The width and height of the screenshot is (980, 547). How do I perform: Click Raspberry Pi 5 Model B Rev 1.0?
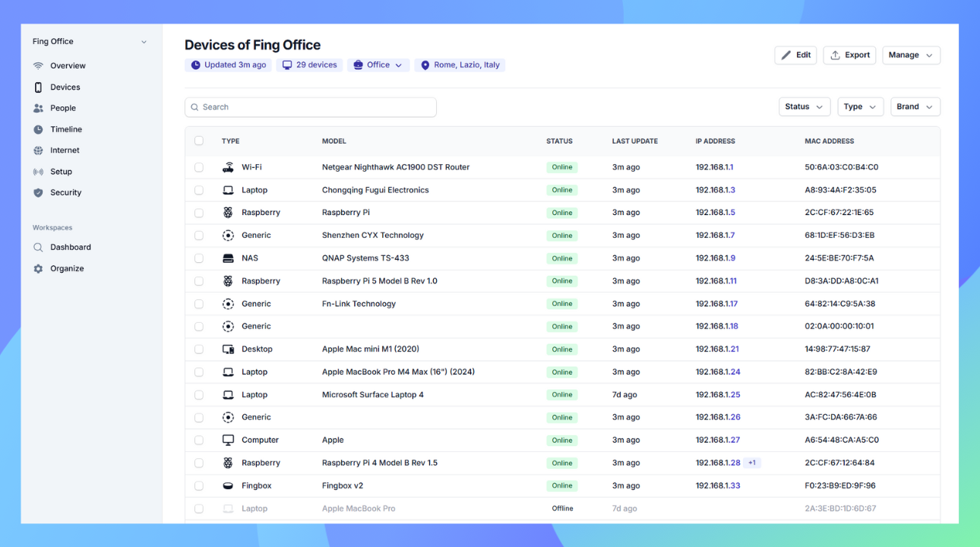click(x=380, y=281)
